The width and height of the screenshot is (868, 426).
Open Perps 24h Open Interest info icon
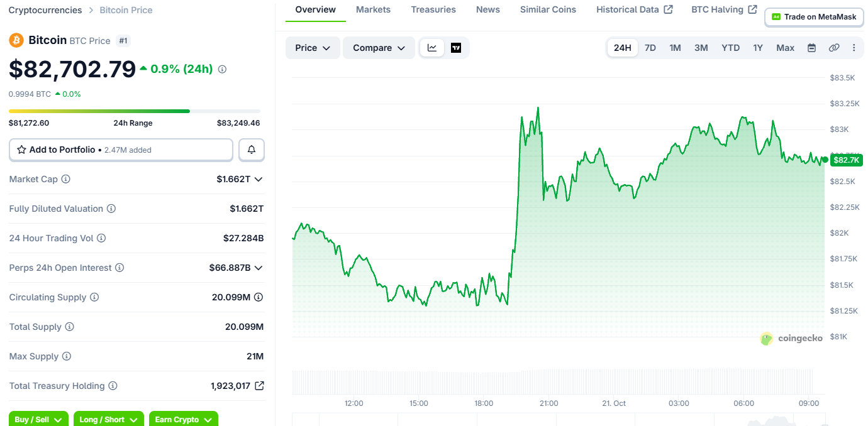(x=120, y=268)
